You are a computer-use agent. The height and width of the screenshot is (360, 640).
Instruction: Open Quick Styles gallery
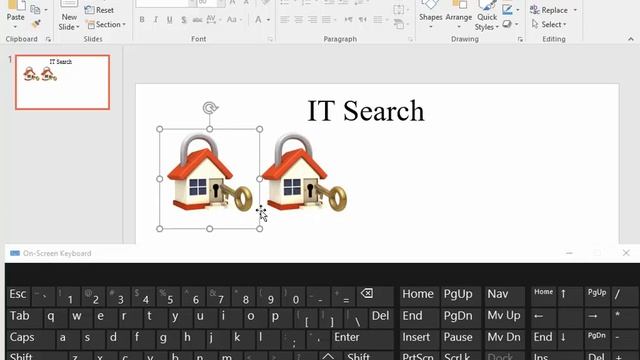point(487,16)
